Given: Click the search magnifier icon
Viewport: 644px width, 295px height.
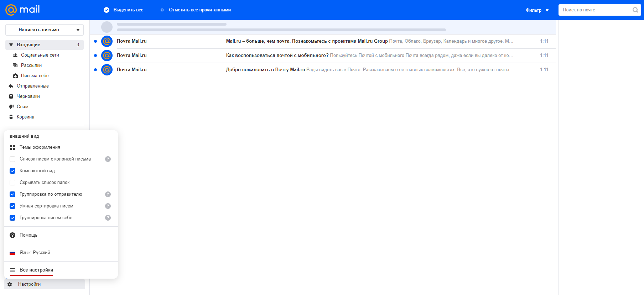Looking at the screenshot, I should 635,10.
